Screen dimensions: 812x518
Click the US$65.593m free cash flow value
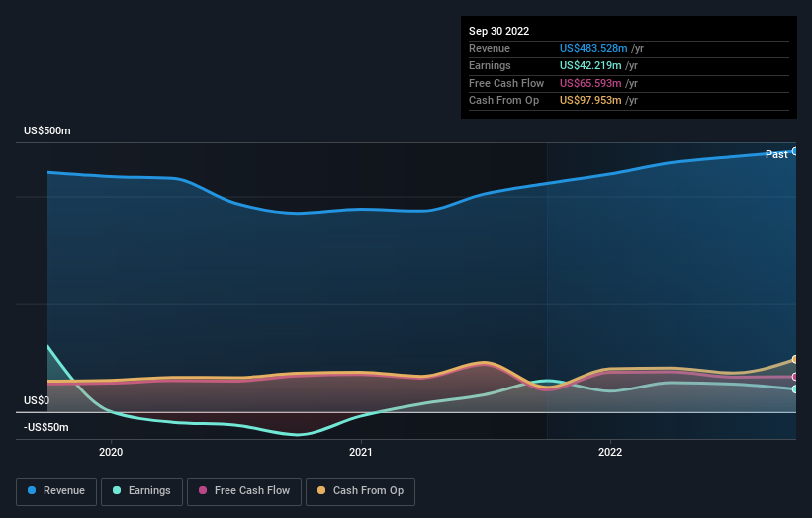click(590, 83)
